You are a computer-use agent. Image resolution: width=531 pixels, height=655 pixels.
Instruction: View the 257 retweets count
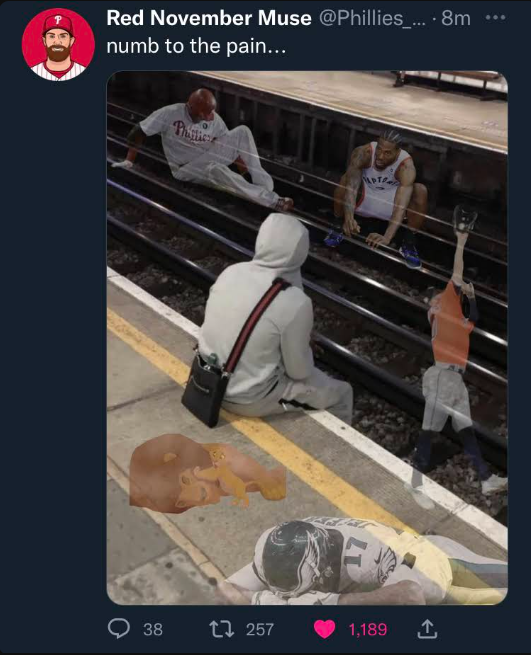(260, 629)
